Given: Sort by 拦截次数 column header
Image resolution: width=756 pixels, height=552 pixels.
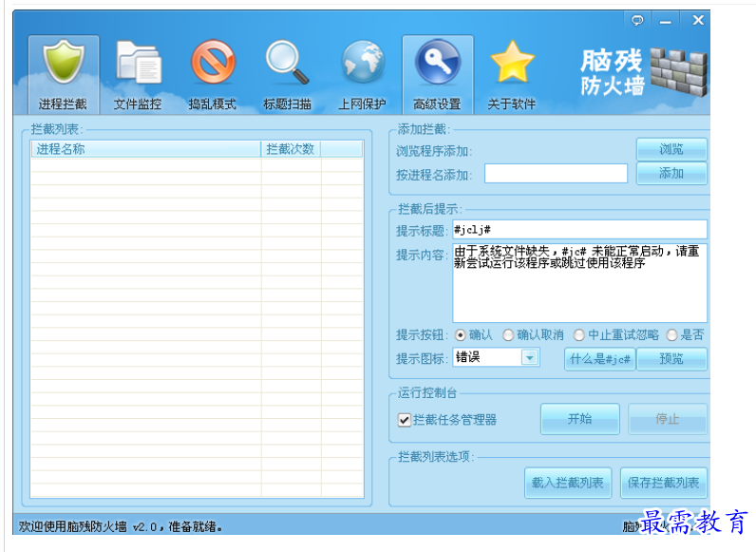Looking at the screenshot, I should click(x=291, y=149).
